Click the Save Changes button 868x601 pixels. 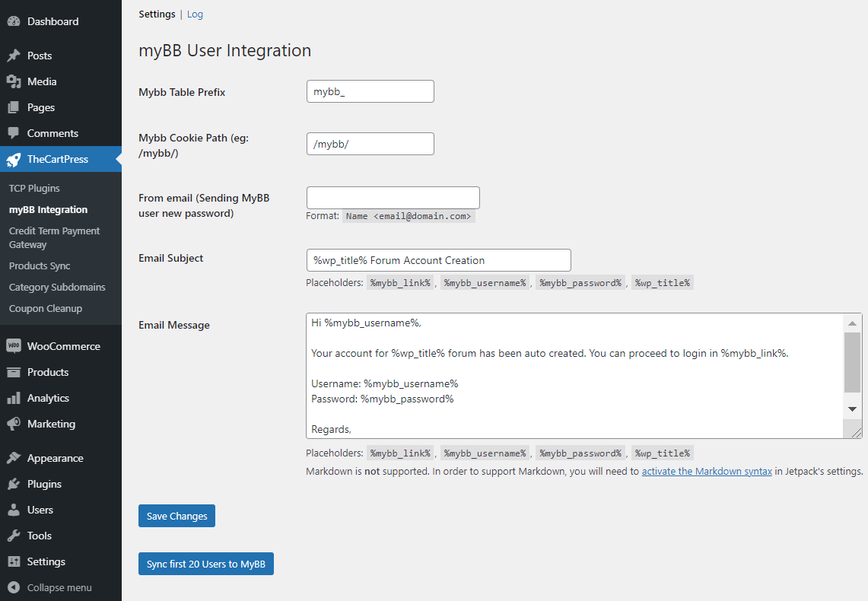click(176, 516)
